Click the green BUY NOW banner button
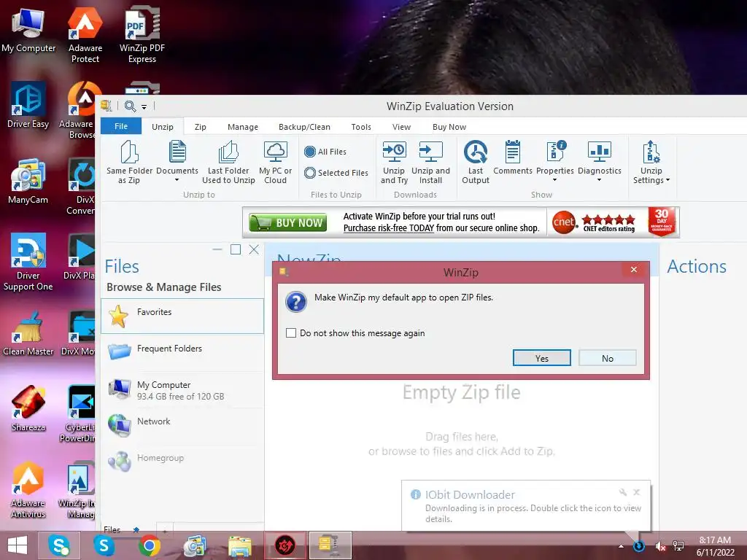Viewport: 747px width, 560px height. 287,222
